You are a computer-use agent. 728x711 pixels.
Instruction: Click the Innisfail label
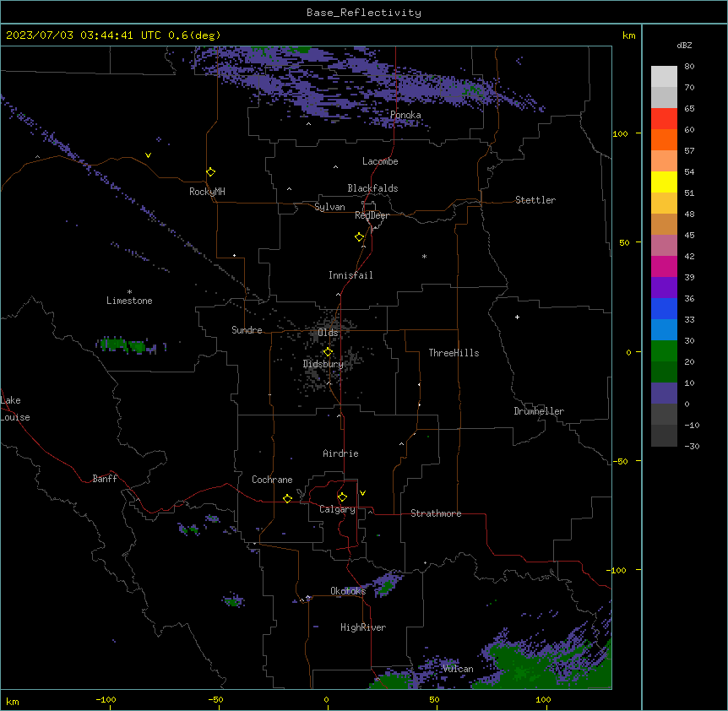pyautogui.click(x=350, y=275)
